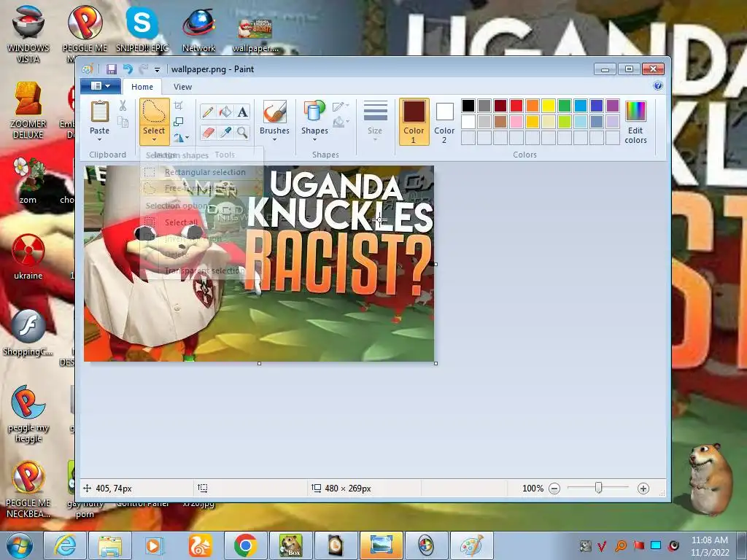Viewport: 747px width, 560px height.
Task: Click the Uganda Knuckles image on the canvas
Action: tap(259, 263)
